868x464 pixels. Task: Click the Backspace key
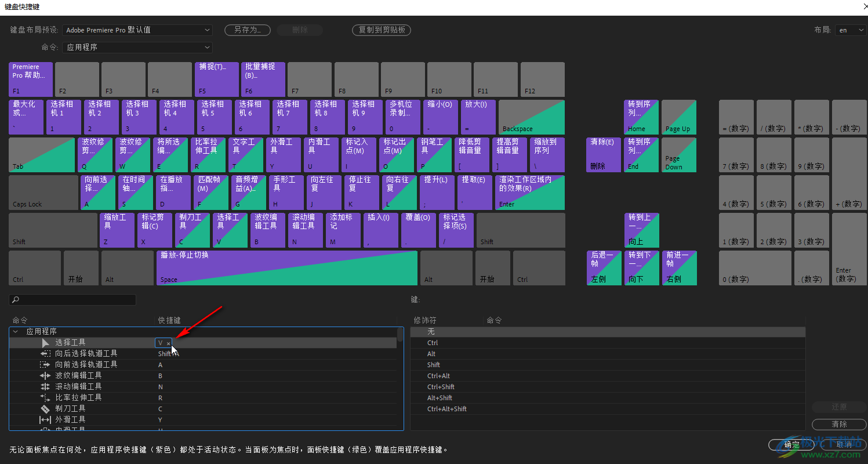coord(532,117)
